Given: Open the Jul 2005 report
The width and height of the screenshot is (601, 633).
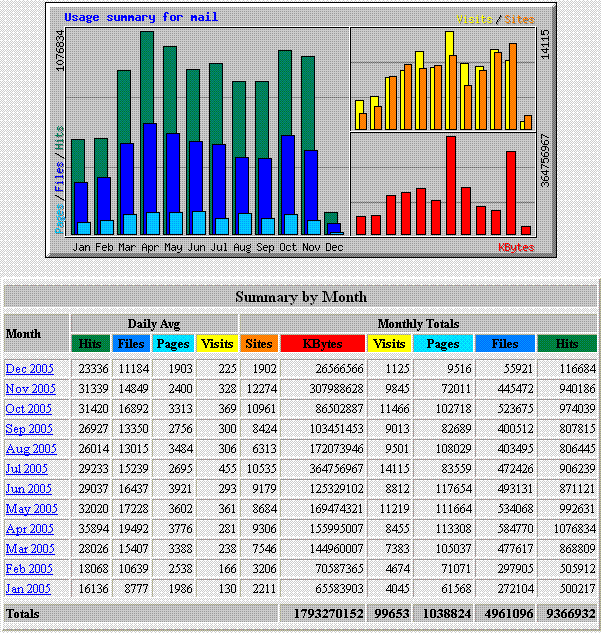Looking at the screenshot, I should pyautogui.click(x=27, y=469).
